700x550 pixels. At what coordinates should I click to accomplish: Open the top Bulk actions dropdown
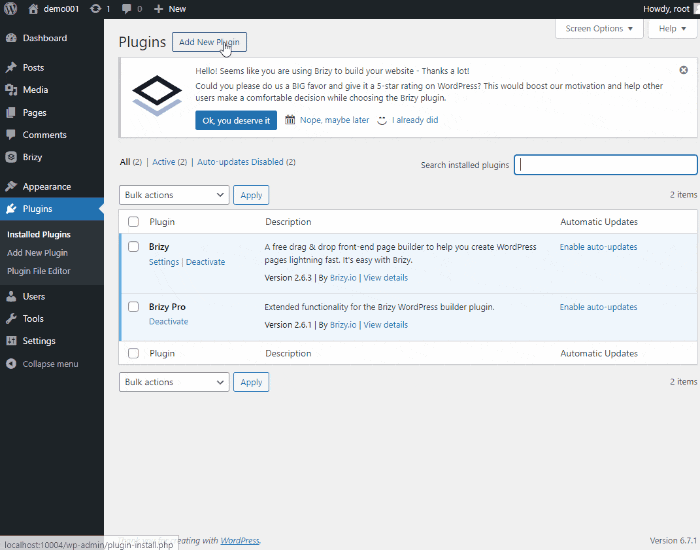point(174,195)
